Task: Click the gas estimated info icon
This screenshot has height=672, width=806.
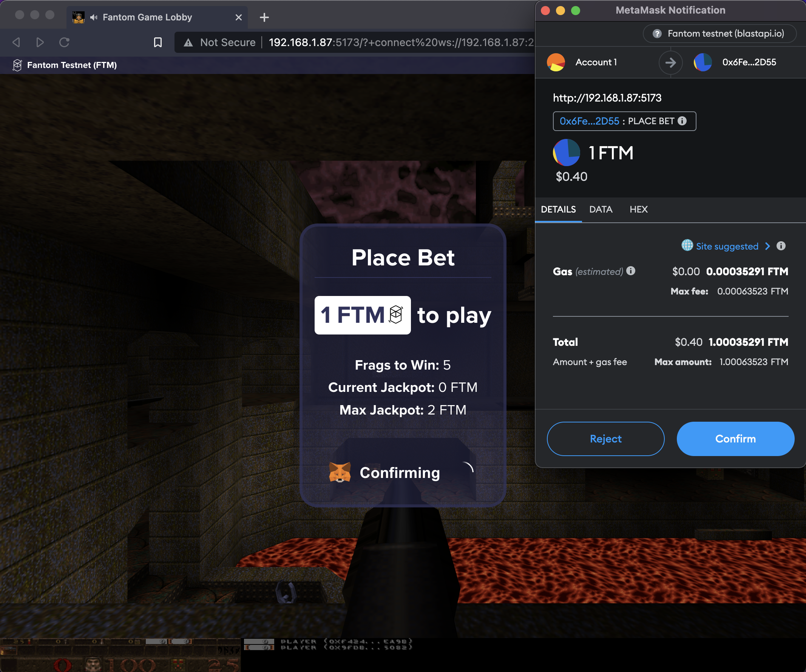Action: coord(631,271)
